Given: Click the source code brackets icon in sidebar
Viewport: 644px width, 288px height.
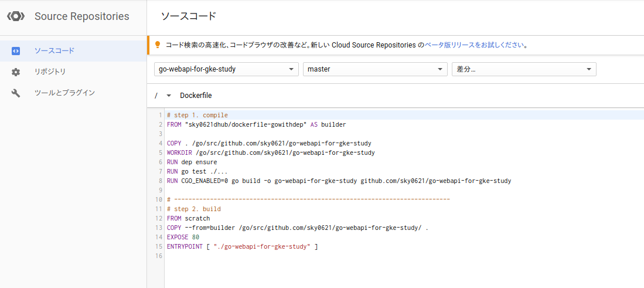Looking at the screenshot, I should (16, 52).
